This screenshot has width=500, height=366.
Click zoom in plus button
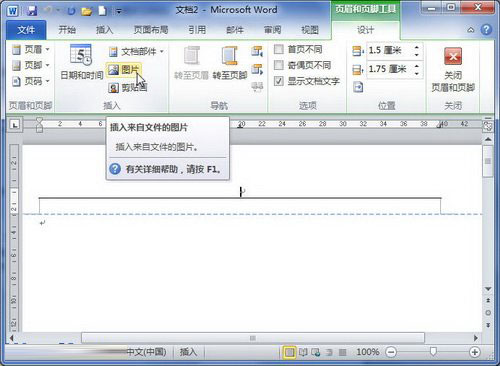pos(474,352)
